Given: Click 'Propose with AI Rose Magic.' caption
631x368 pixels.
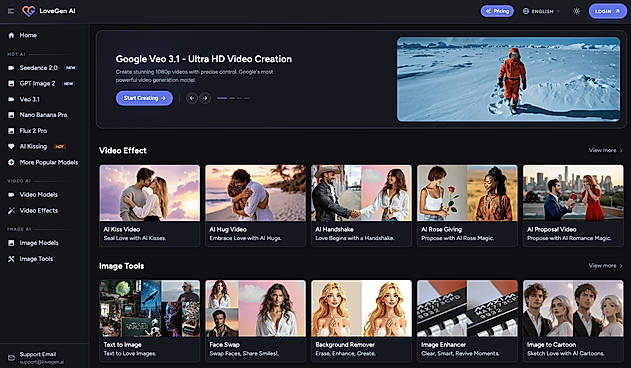Looking at the screenshot, I should (x=458, y=238).
